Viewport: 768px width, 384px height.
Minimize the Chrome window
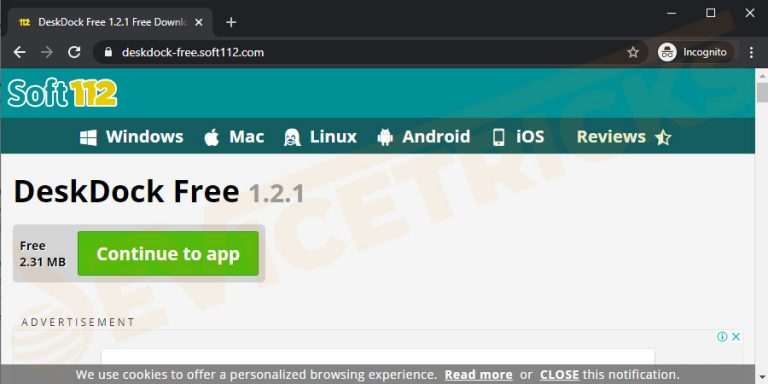[672, 13]
